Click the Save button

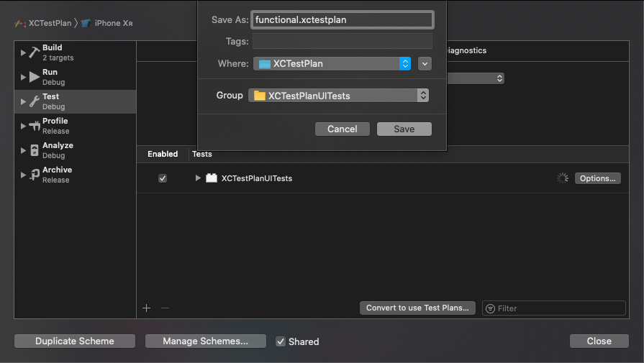(404, 129)
